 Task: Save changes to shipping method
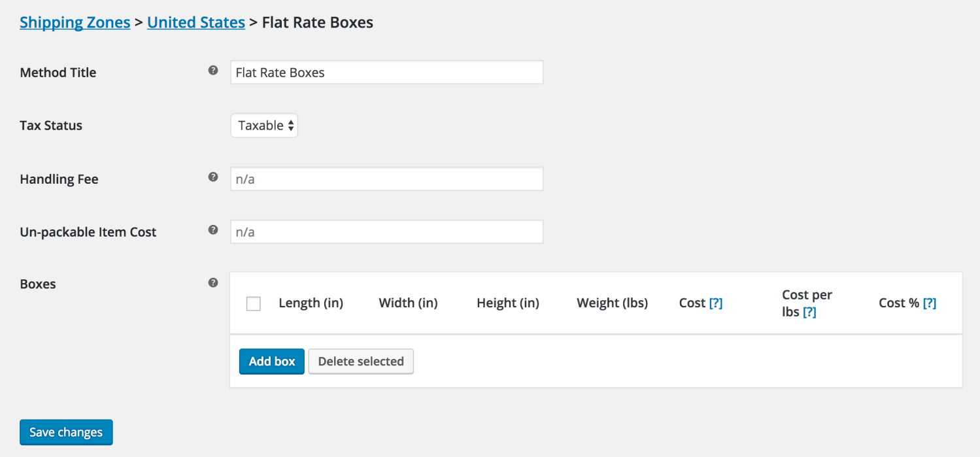[65, 432]
